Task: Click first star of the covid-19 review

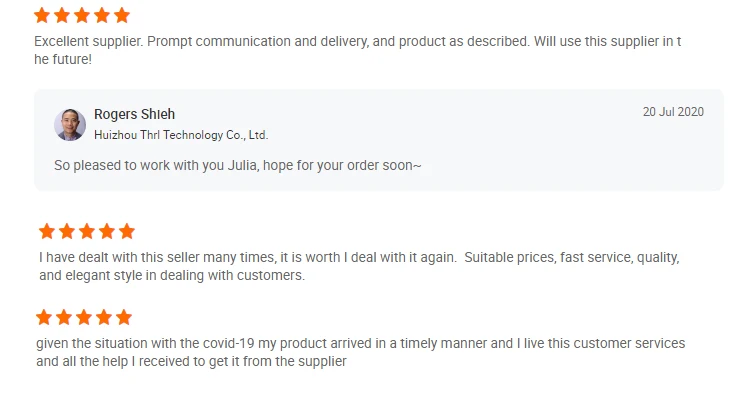Action: point(44,317)
